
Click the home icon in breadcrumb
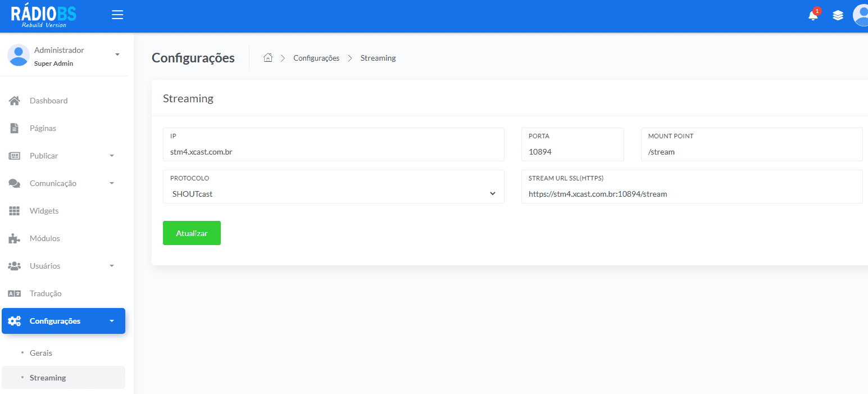coord(268,57)
